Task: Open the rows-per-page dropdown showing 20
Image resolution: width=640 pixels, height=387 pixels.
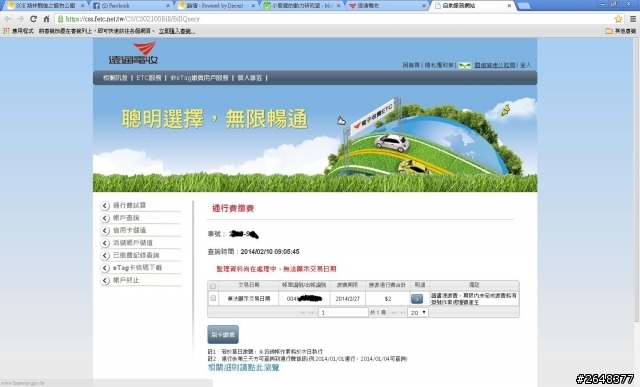Action: click(418, 312)
